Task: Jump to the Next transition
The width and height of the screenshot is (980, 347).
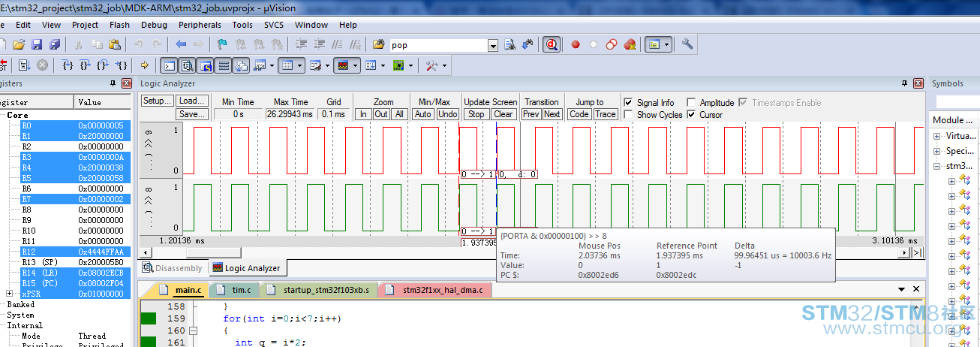Action: 552,114
